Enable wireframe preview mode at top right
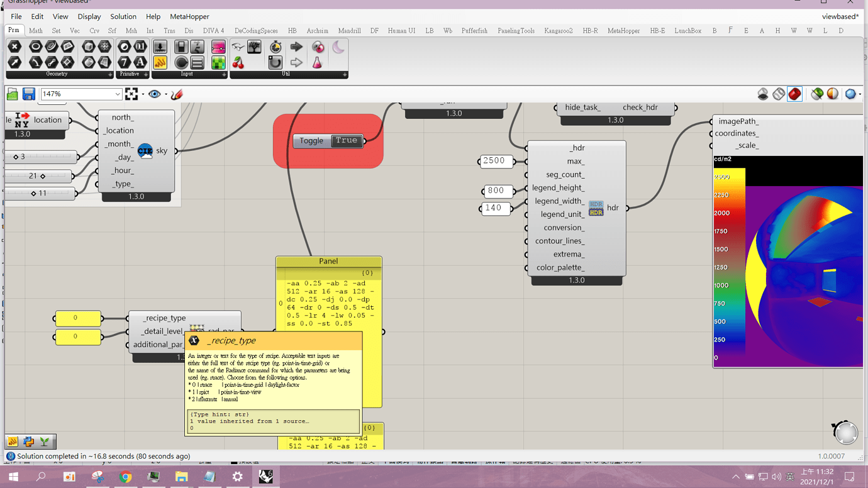Image resolution: width=868 pixels, height=488 pixels. [778, 94]
